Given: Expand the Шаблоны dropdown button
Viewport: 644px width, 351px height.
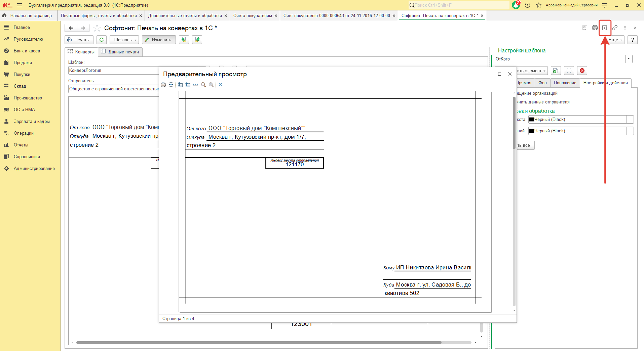Looking at the screenshot, I should tap(125, 40).
